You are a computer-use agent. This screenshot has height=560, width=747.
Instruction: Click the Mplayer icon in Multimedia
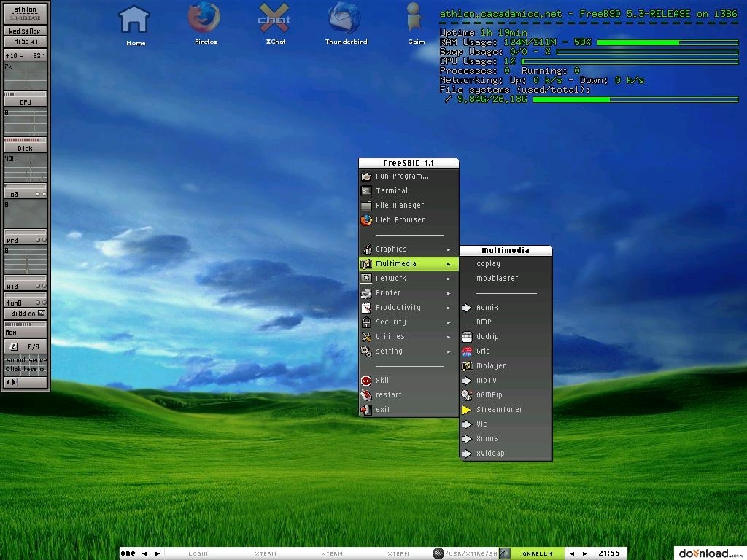467,366
